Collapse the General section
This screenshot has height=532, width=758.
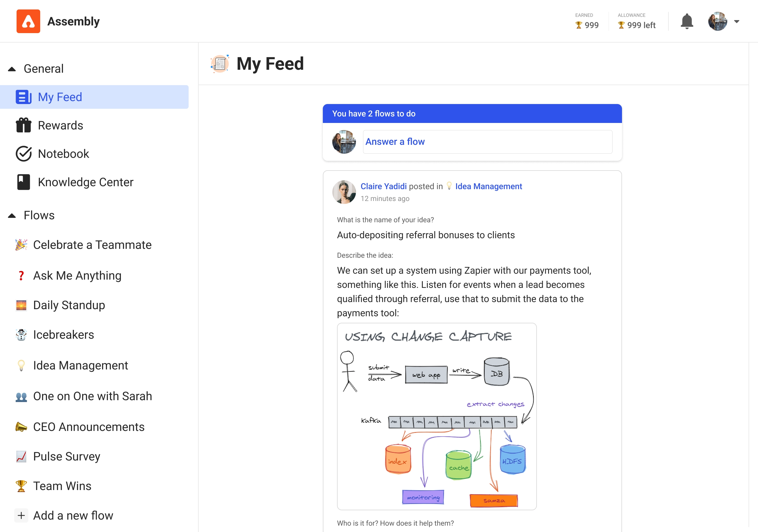coord(12,69)
